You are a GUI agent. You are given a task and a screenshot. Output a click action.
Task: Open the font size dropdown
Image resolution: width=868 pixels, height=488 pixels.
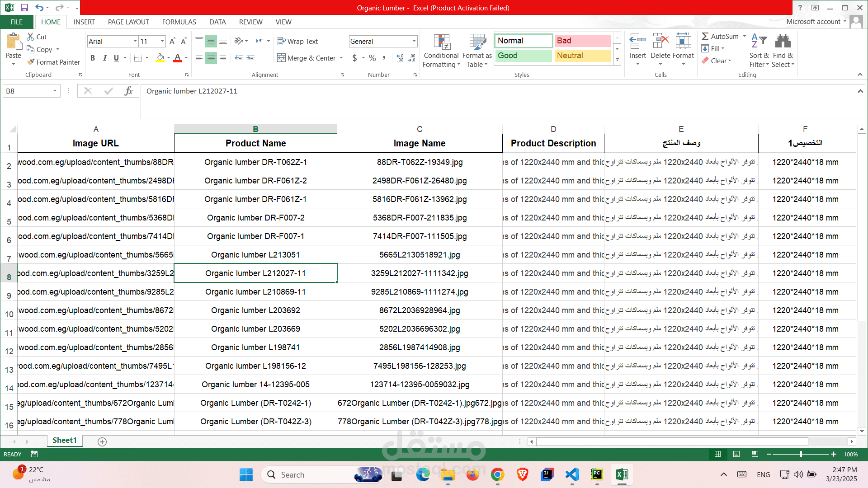coord(162,41)
